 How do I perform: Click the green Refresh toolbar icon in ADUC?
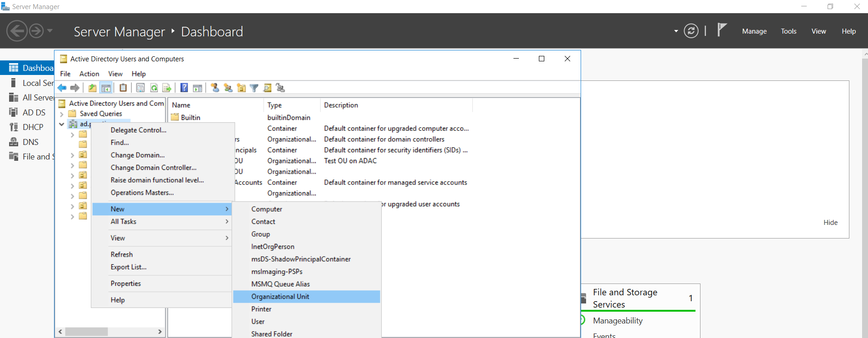point(154,88)
